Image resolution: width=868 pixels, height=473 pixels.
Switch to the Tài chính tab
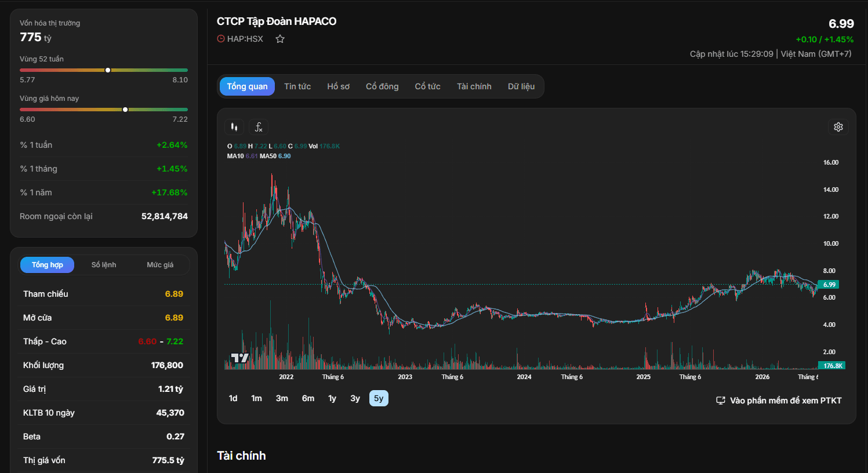point(474,86)
